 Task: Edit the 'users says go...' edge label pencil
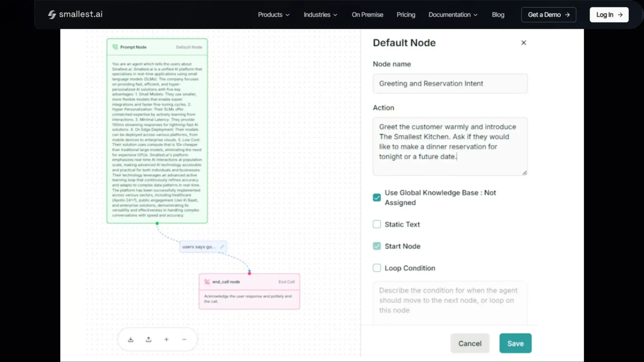tap(222, 247)
